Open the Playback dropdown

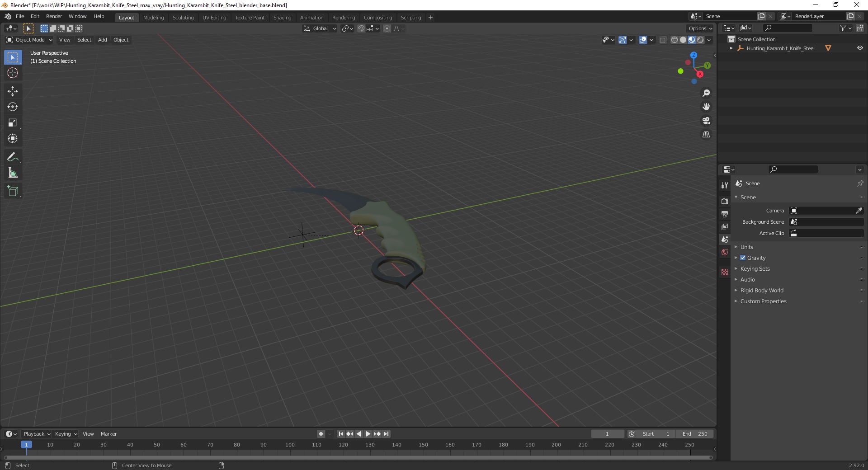[36, 434]
